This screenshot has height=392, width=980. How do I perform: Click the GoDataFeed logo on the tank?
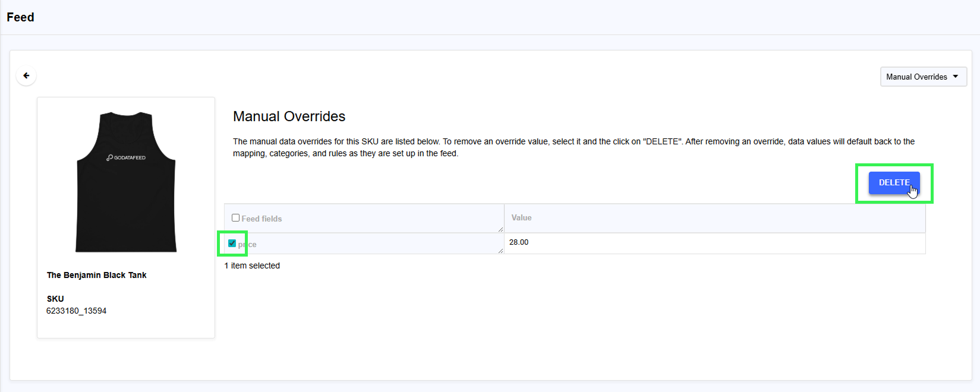[x=126, y=157]
